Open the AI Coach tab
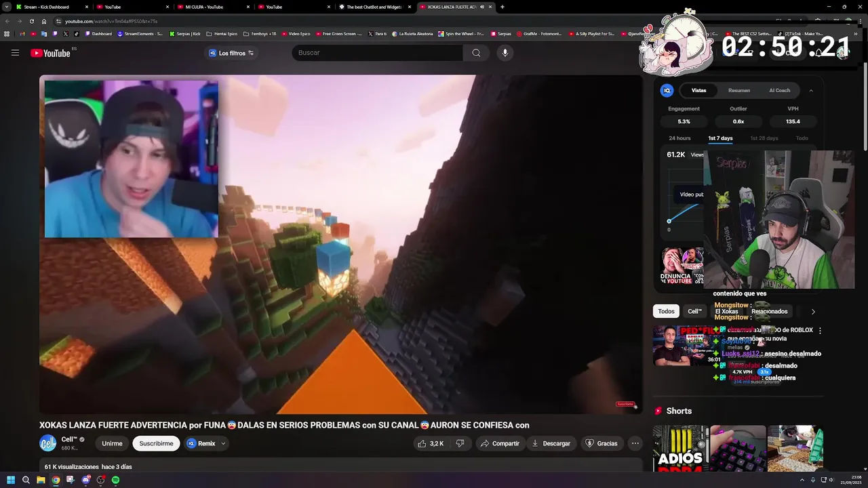 point(779,90)
